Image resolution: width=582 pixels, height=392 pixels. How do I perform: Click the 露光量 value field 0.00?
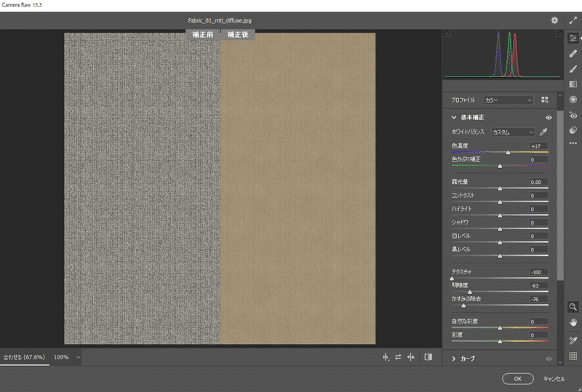[x=538, y=182]
